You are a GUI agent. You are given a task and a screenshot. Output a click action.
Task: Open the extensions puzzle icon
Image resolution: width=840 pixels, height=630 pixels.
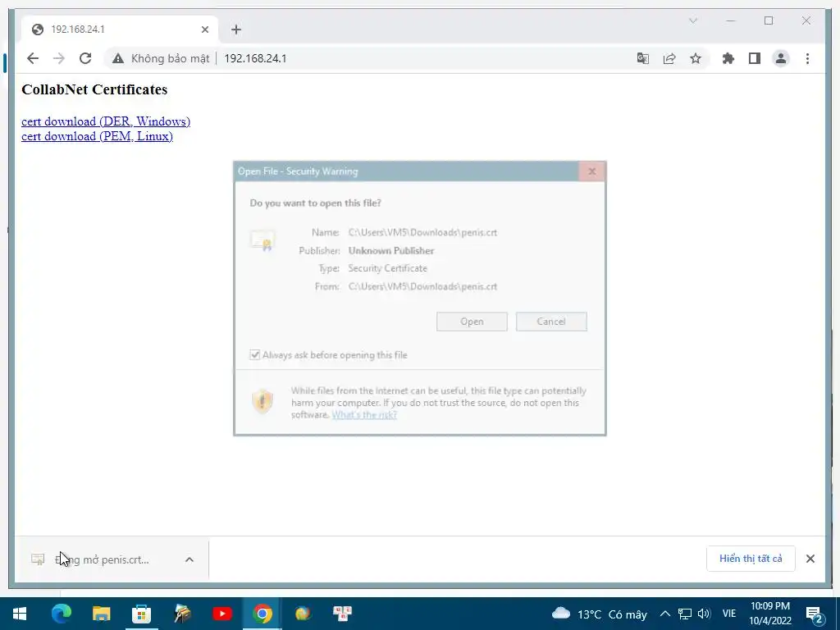728,58
